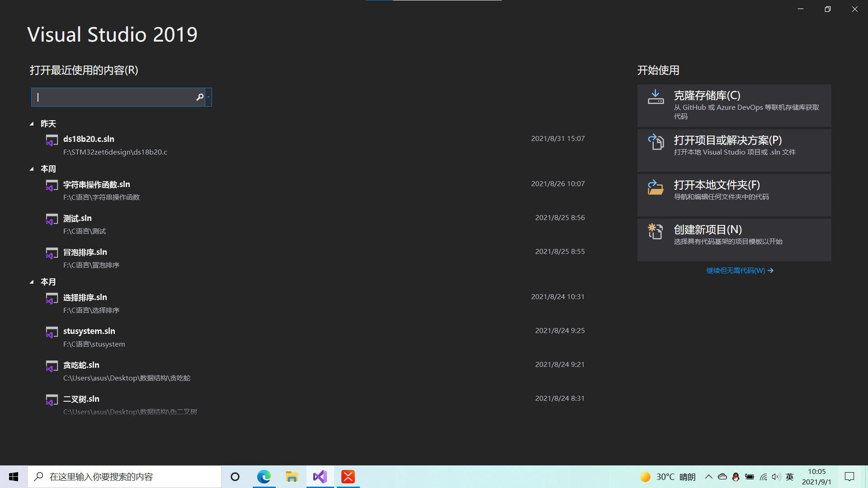Open the stusystem.sln recent solution

click(x=89, y=331)
